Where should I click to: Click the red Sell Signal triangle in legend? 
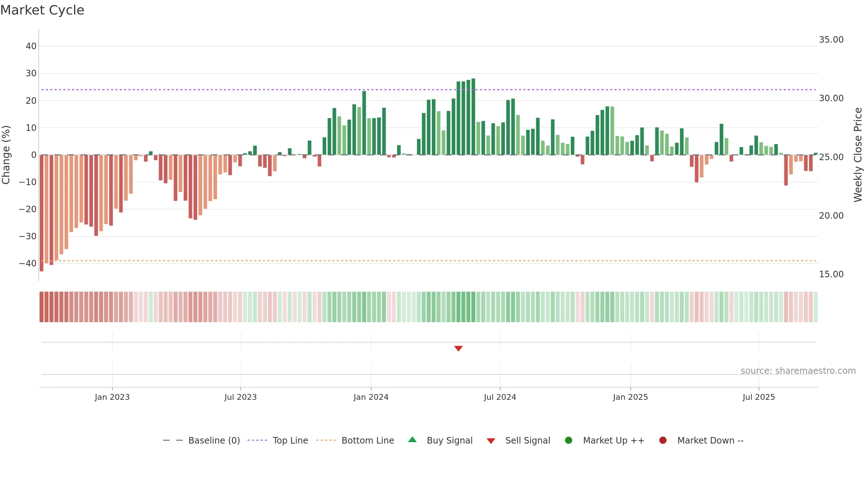click(491, 441)
